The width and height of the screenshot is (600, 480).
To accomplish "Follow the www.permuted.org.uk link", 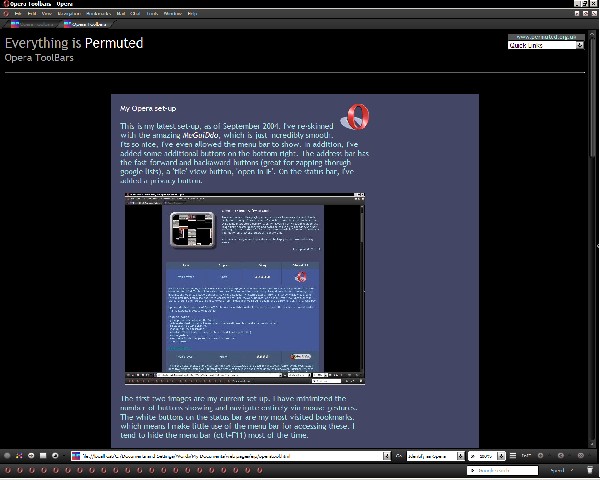I will coord(546,37).
